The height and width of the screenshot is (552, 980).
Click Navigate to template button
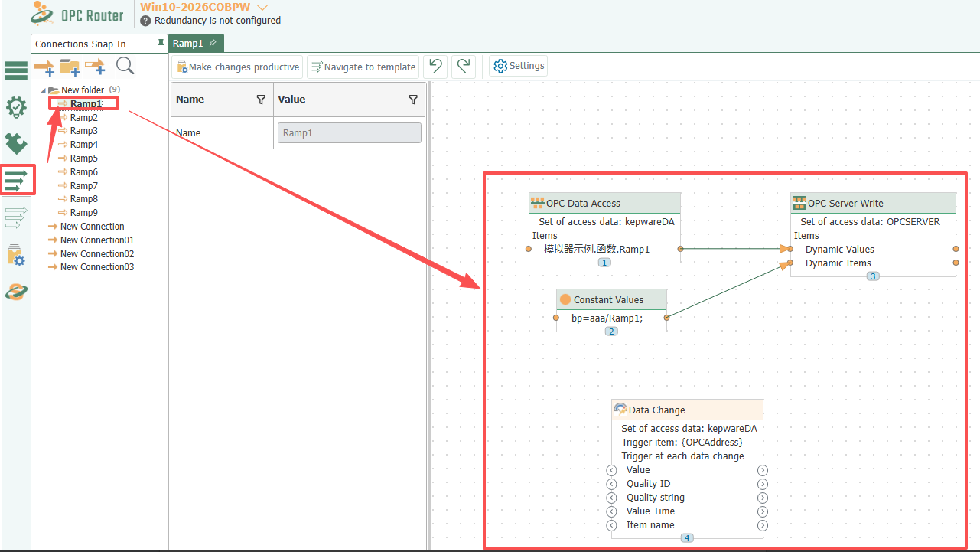[x=364, y=67]
